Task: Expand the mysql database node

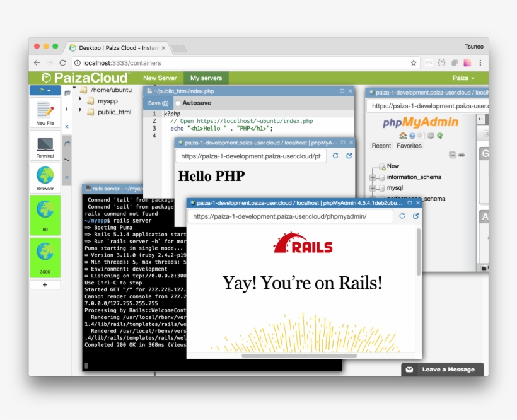Action: [373, 188]
